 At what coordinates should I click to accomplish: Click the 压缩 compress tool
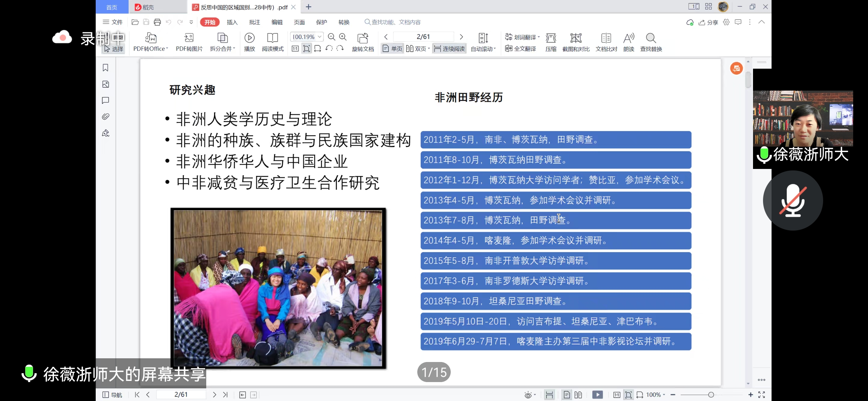551,42
